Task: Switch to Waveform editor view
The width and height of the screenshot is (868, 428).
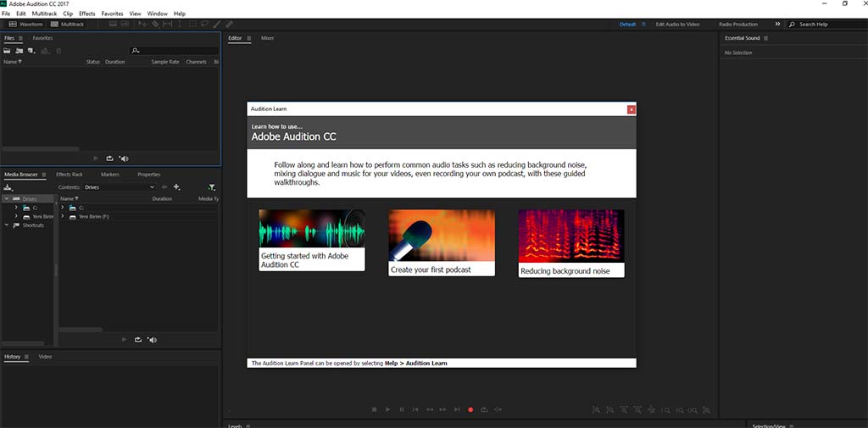Action: [25, 25]
